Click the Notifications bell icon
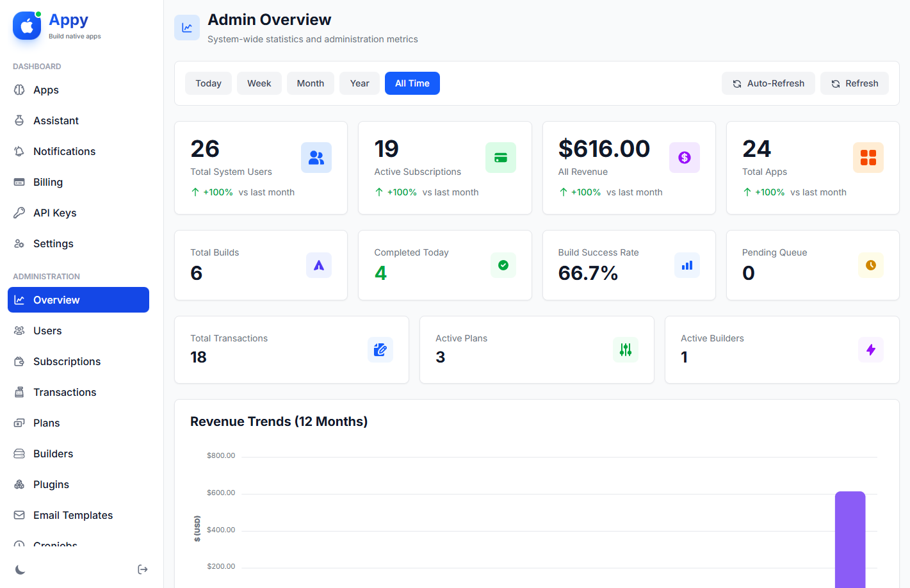Image resolution: width=910 pixels, height=588 pixels. point(20,151)
